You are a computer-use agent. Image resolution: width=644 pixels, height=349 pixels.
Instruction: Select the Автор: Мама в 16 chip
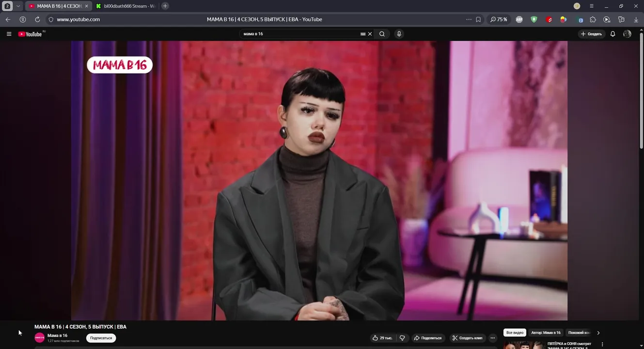546,333
